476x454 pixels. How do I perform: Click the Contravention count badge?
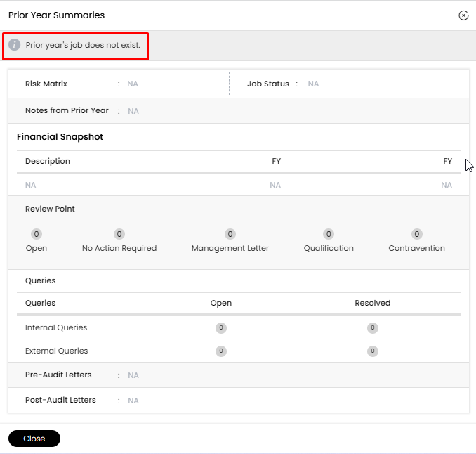pos(416,234)
